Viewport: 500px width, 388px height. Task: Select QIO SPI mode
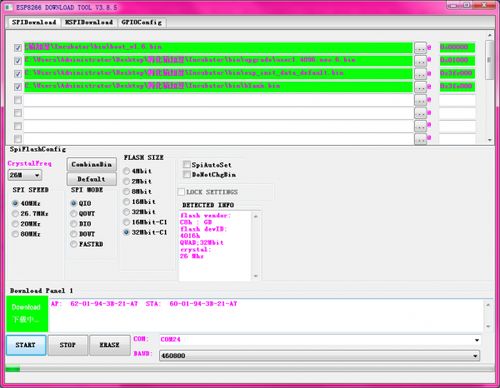pos(74,203)
